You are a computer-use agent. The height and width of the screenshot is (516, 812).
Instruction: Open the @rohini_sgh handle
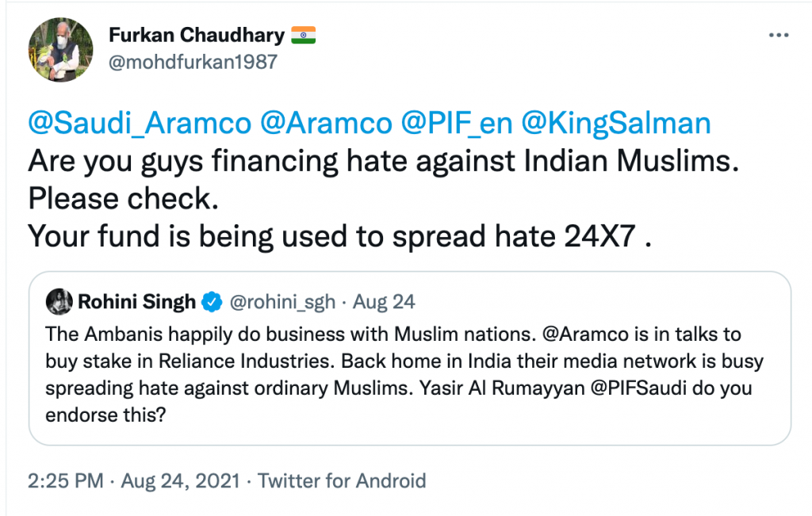point(281,302)
